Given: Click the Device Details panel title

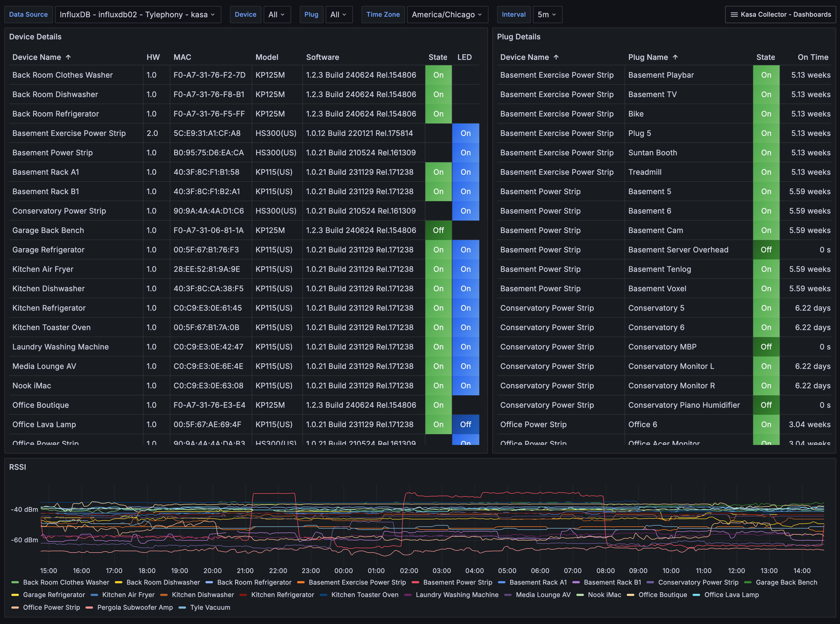Looking at the screenshot, I should (35, 37).
